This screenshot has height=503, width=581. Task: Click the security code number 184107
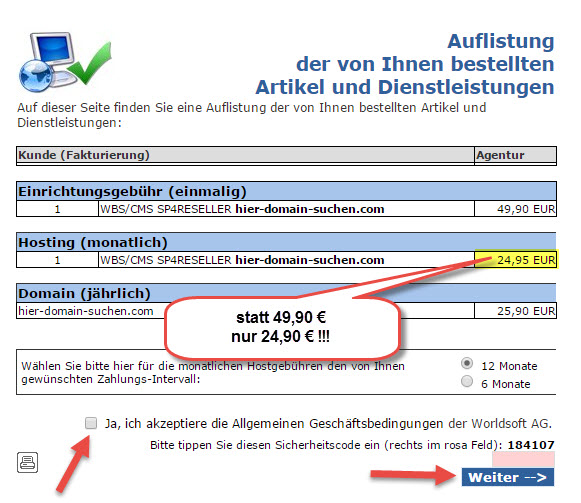531,444
